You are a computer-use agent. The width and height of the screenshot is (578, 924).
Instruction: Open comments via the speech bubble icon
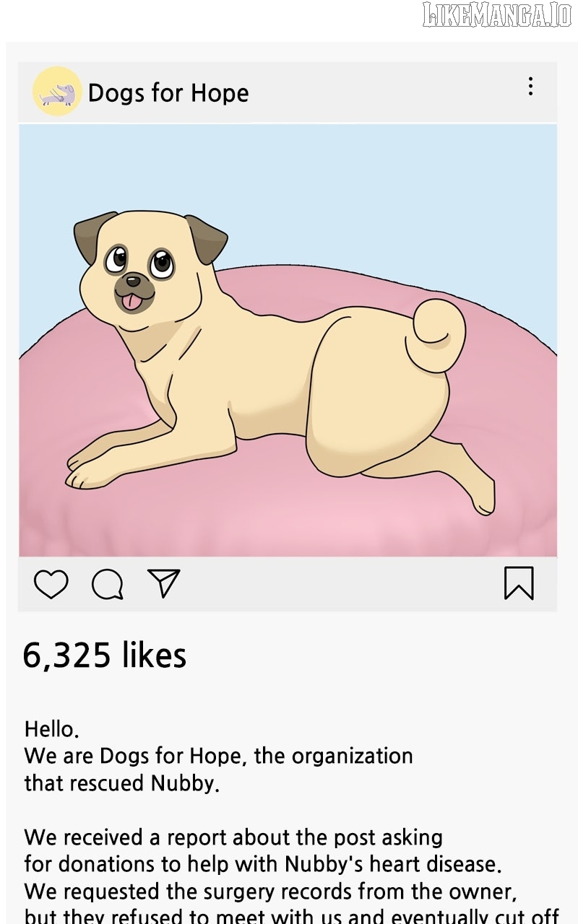[107, 584]
